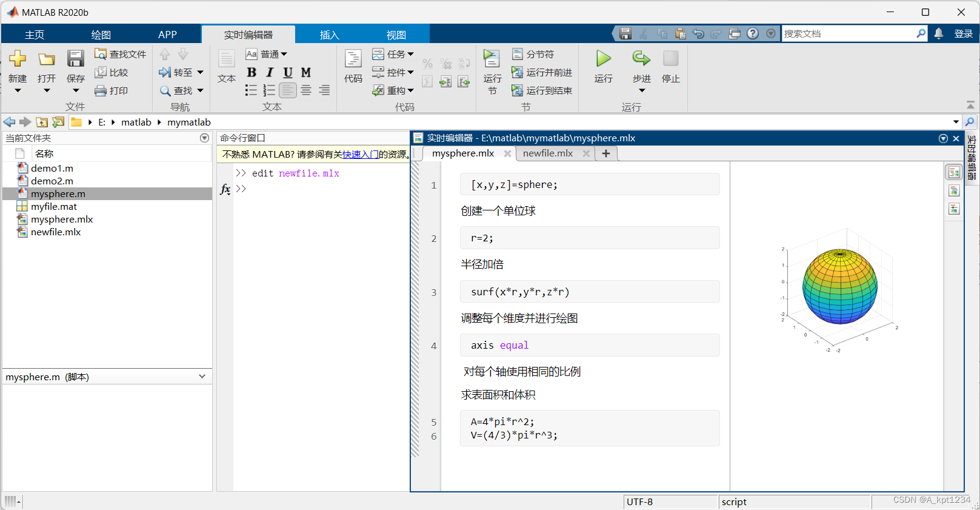
Task: Toggle Underline text formatting
Action: point(288,72)
